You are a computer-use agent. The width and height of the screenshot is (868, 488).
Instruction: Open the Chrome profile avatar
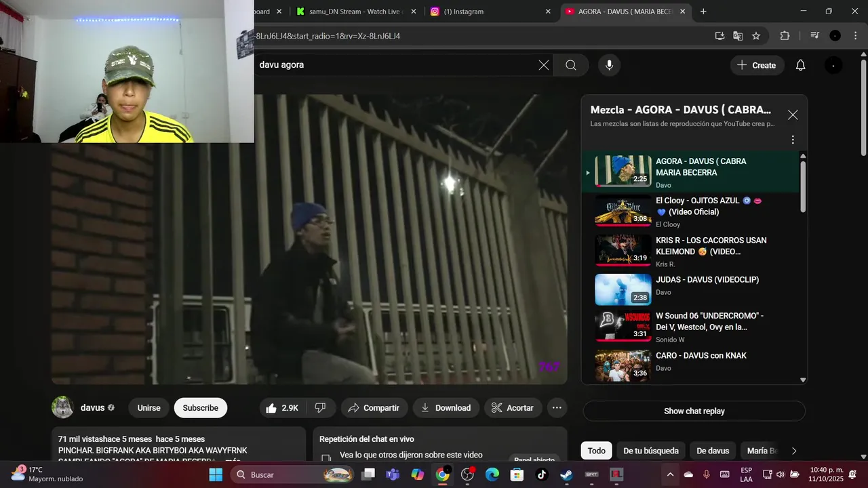click(x=835, y=36)
